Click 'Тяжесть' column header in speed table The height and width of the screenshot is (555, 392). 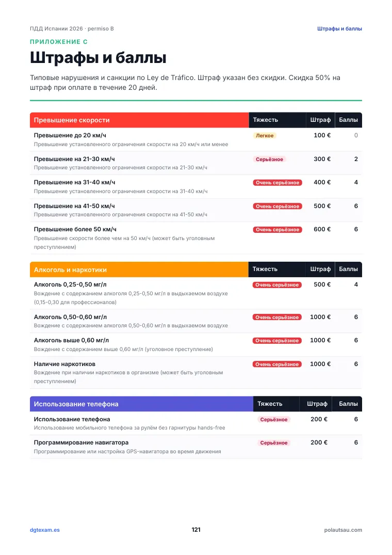click(266, 120)
